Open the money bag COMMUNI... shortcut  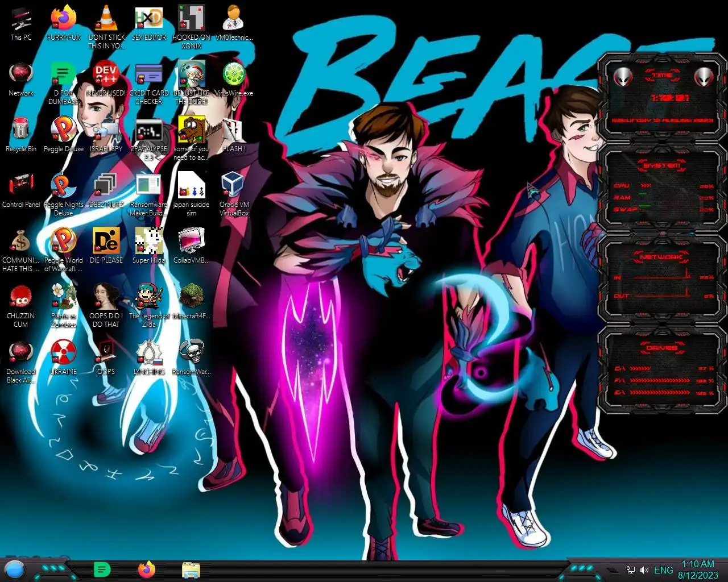(x=21, y=250)
